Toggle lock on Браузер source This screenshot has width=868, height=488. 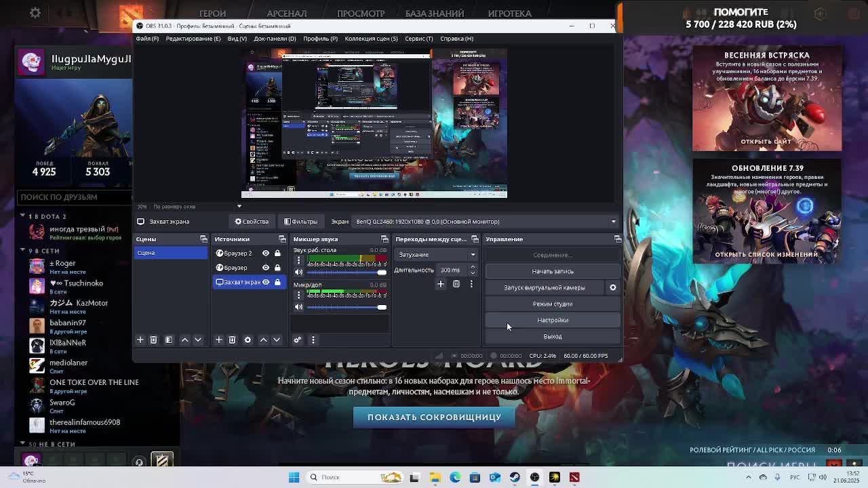tap(277, 268)
